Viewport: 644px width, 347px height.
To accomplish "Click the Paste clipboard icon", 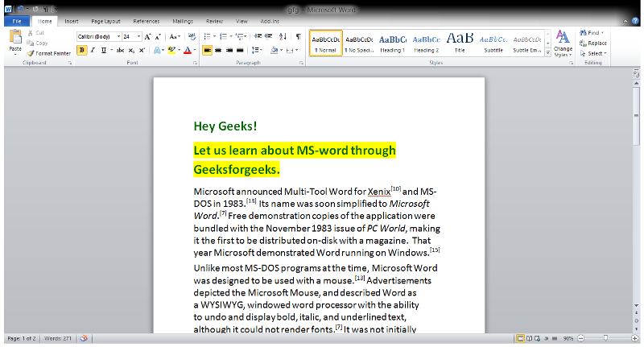I will point(15,37).
